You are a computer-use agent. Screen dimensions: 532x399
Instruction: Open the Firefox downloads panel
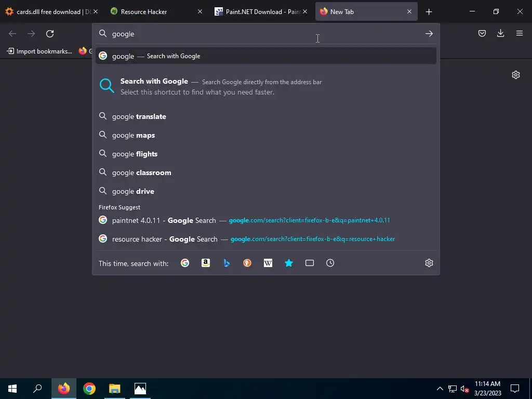coord(500,33)
